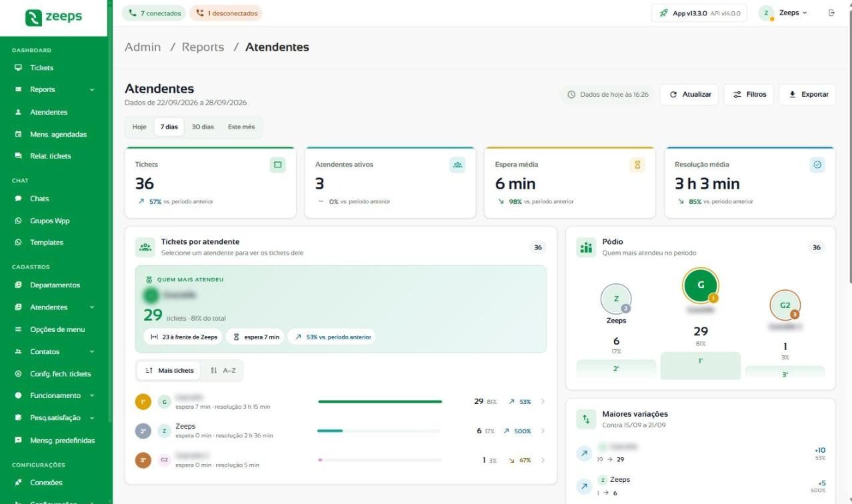Screen dimensions: 852x504
Task: Click the Conexões plug icon in sidebar
Action: tap(19, 483)
